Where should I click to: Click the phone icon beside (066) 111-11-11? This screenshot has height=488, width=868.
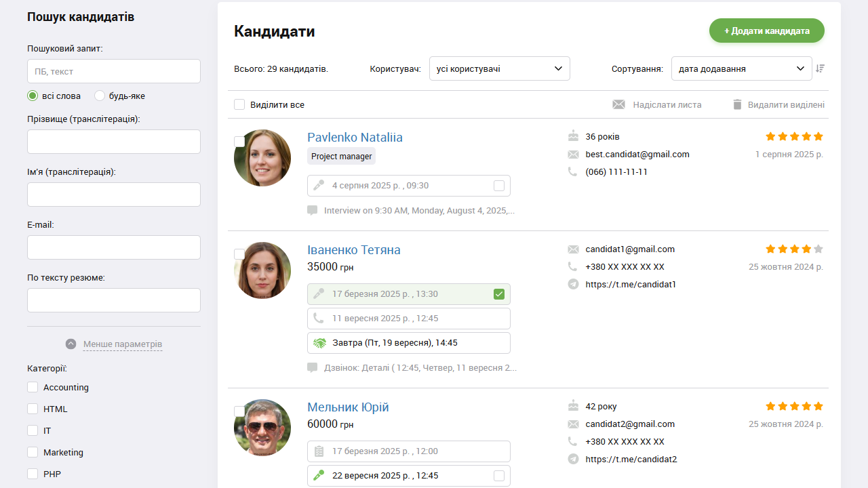[574, 172]
